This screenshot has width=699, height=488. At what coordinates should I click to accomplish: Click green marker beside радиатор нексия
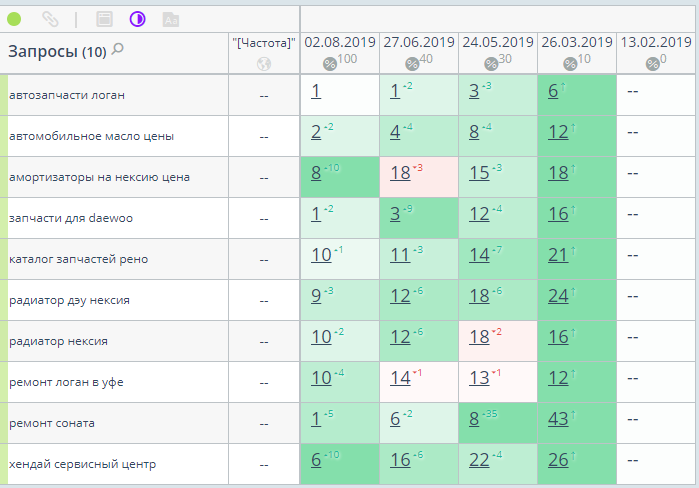(4, 341)
